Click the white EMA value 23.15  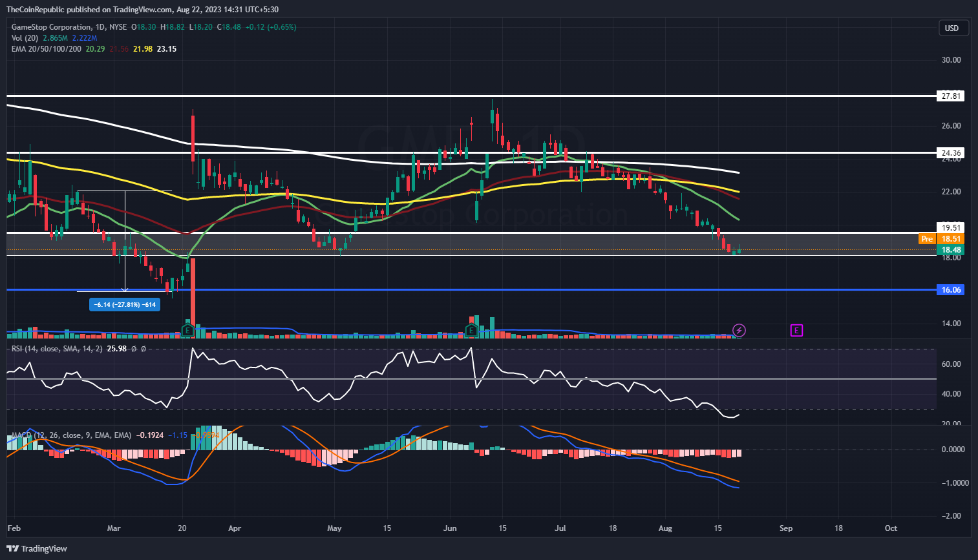click(x=167, y=49)
